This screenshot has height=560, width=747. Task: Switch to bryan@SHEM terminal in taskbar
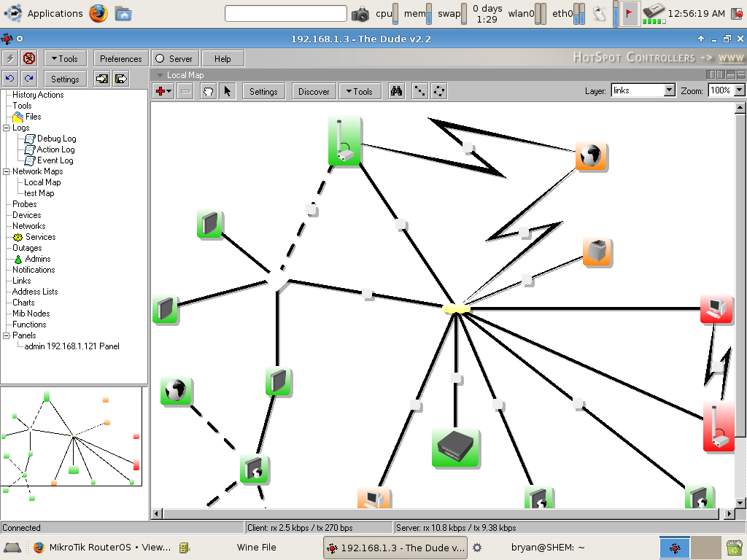click(x=548, y=547)
